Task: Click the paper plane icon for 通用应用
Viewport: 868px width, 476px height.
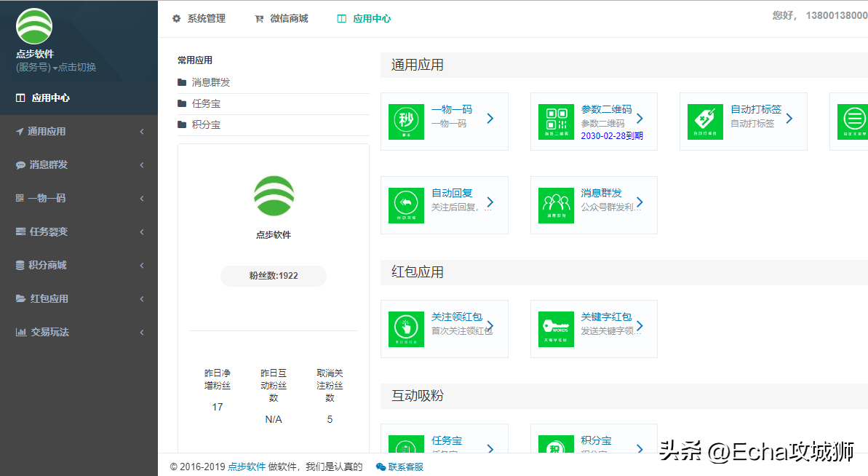Action: [x=20, y=132]
